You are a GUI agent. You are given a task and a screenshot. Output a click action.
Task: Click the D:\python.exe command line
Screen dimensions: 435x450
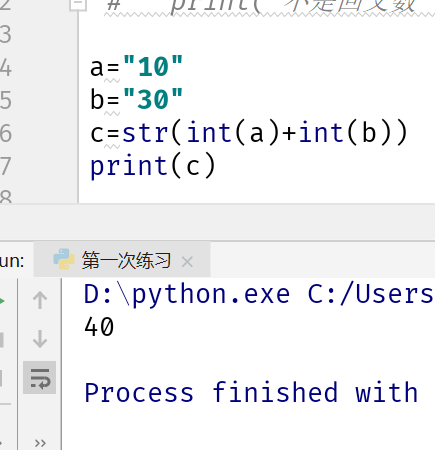[259, 295]
